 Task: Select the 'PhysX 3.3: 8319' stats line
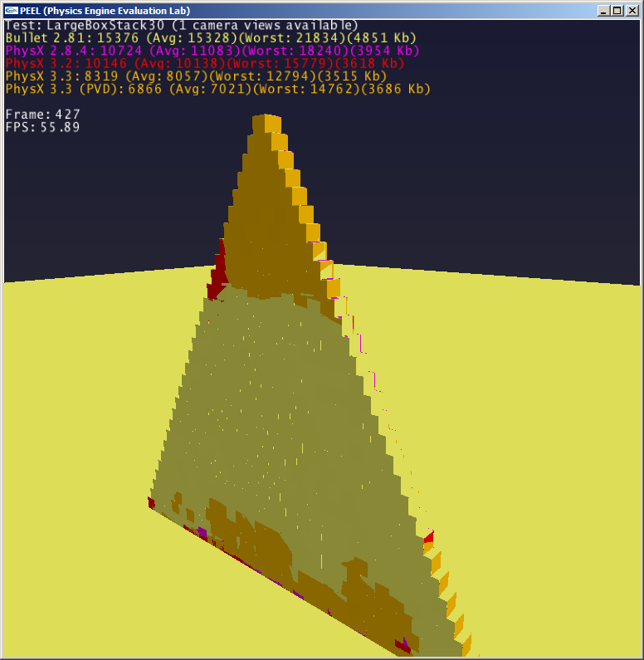coord(196,76)
